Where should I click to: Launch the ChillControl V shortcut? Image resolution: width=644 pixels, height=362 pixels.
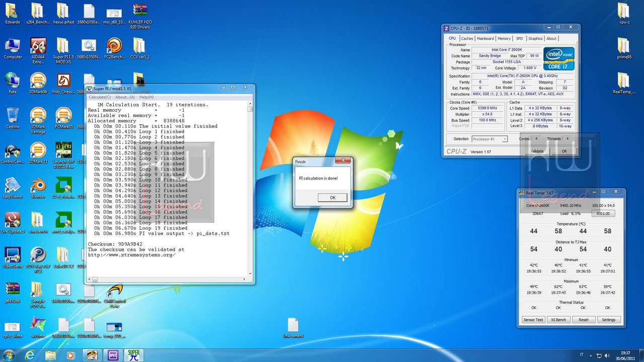[x=114, y=295]
